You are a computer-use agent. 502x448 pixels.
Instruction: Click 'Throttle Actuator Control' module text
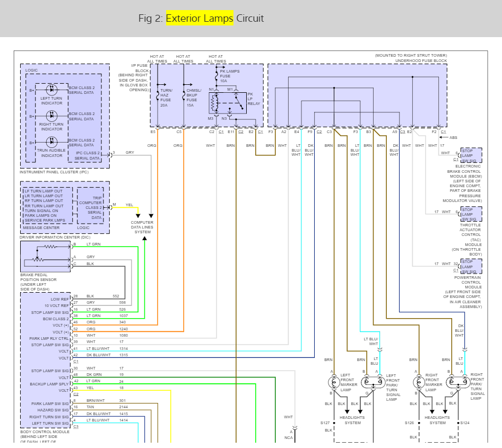(x=470, y=230)
